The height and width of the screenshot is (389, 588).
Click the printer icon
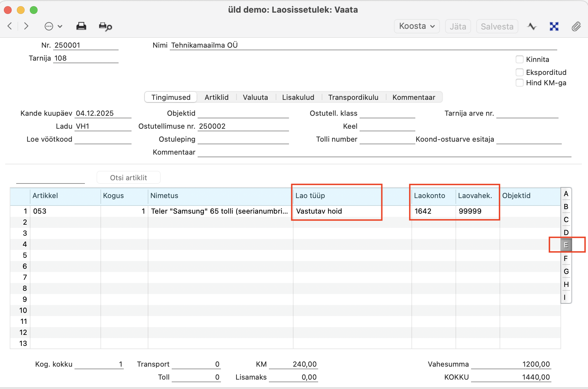click(x=81, y=26)
